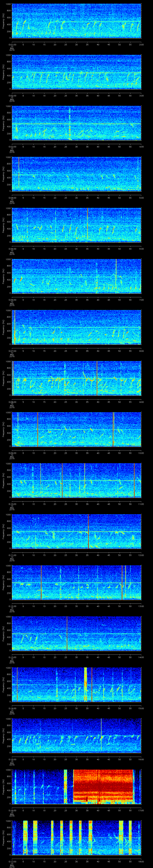
Task: Open the spectrogram panel starting at 0:06:00
Action: coord(77,276)
